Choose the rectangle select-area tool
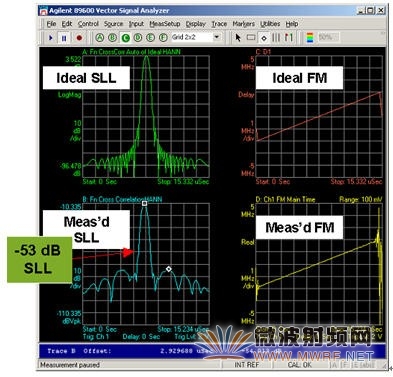Screen dimensions: 393x377 pos(251,38)
